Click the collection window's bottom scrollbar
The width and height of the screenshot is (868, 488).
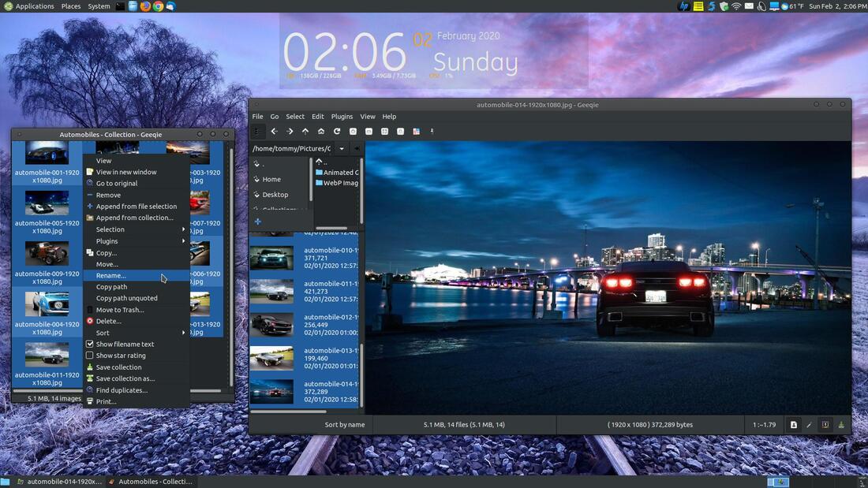click(117, 391)
